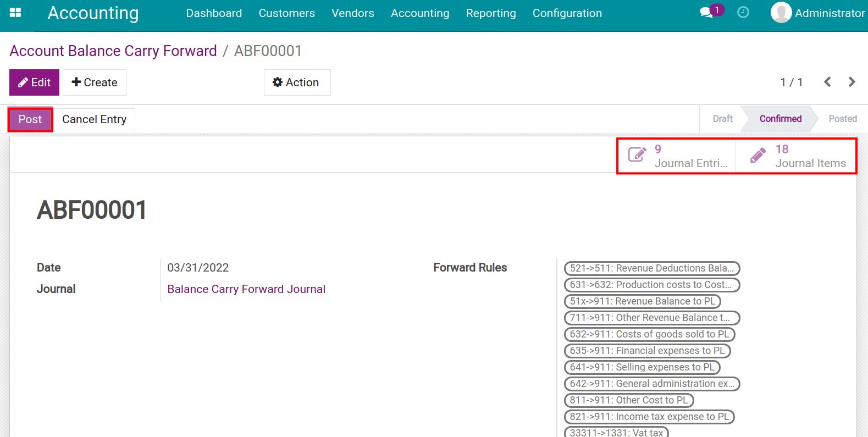Open conversations chat bubble icon

click(706, 13)
